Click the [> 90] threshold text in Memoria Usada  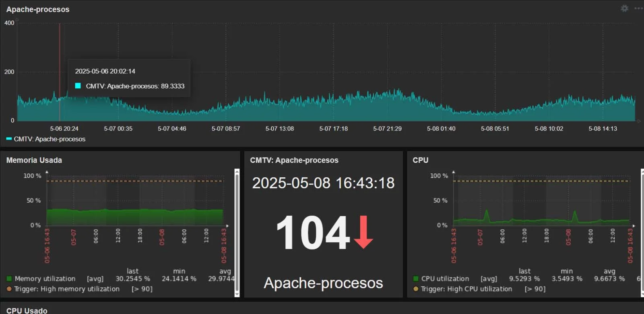click(142, 289)
